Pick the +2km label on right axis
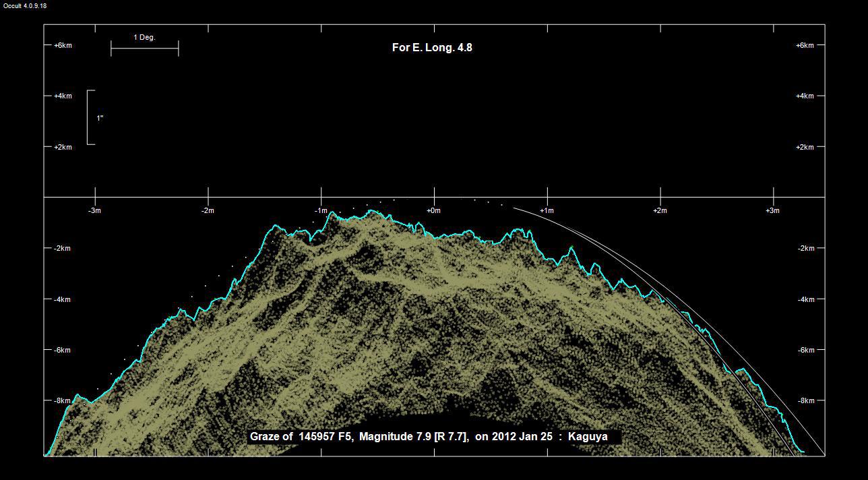The image size is (868, 480). click(x=805, y=147)
